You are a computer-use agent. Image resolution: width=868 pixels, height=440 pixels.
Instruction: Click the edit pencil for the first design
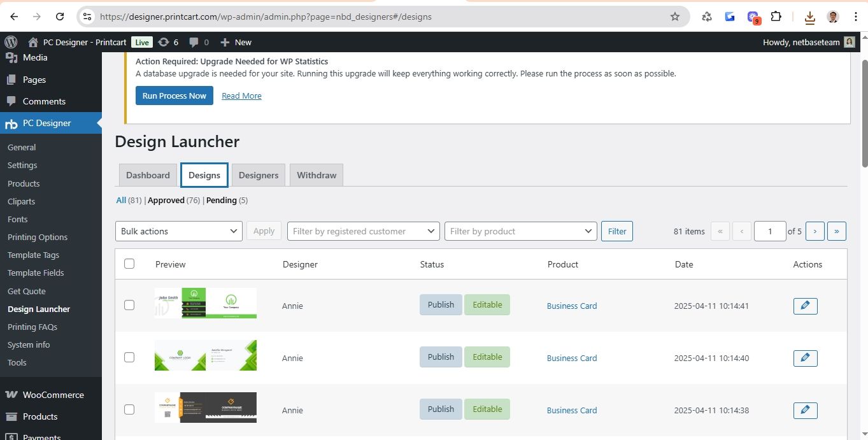tap(805, 306)
